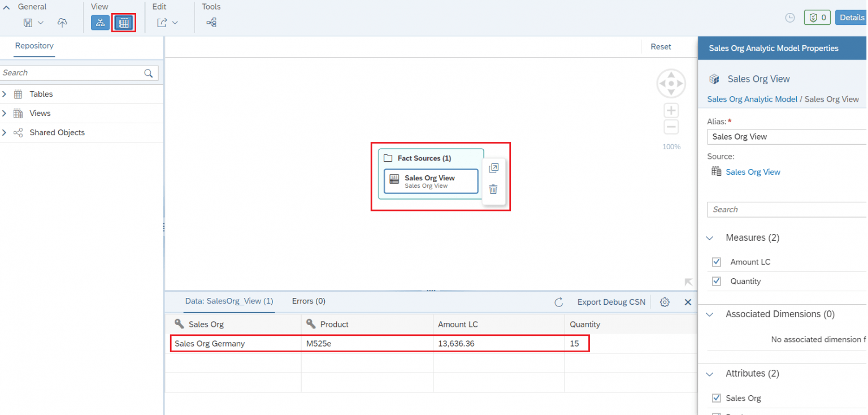Maximize the Sales Org View fact source
This screenshot has width=868, height=415.
(x=493, y=168)
